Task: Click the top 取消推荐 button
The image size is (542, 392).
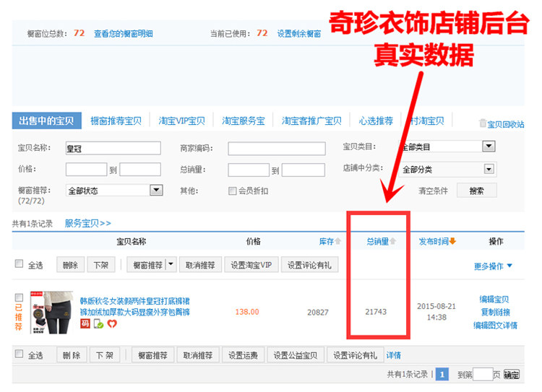Action: pos(200,265)
